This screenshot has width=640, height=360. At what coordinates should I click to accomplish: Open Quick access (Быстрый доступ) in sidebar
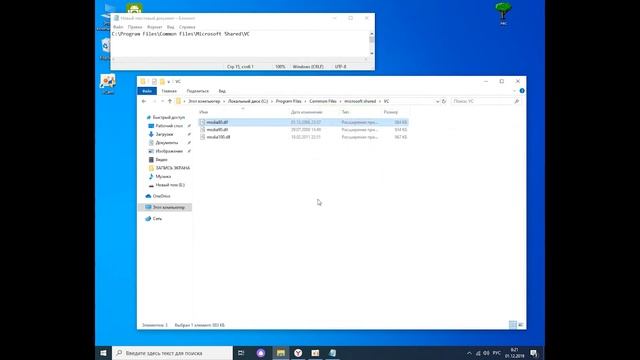(x=168, y=118)
